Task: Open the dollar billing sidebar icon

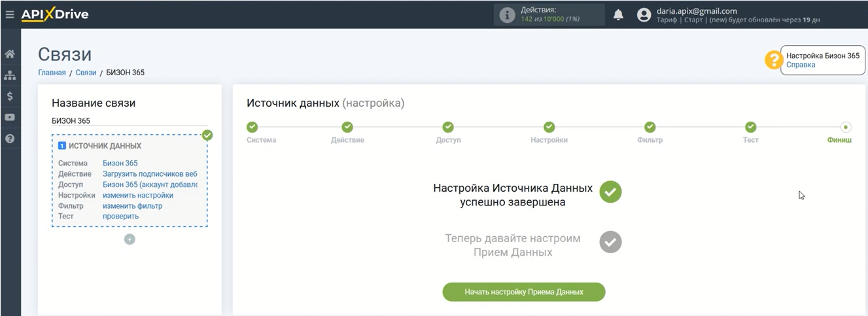Action: pyautogui.click(x=10, y=96)
